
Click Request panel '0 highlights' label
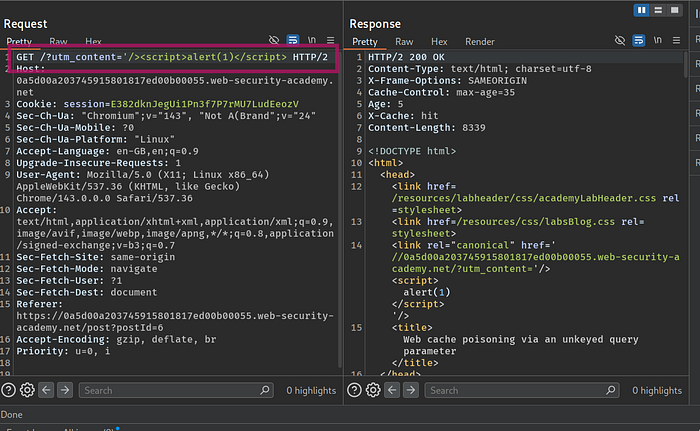pos(311,390)
